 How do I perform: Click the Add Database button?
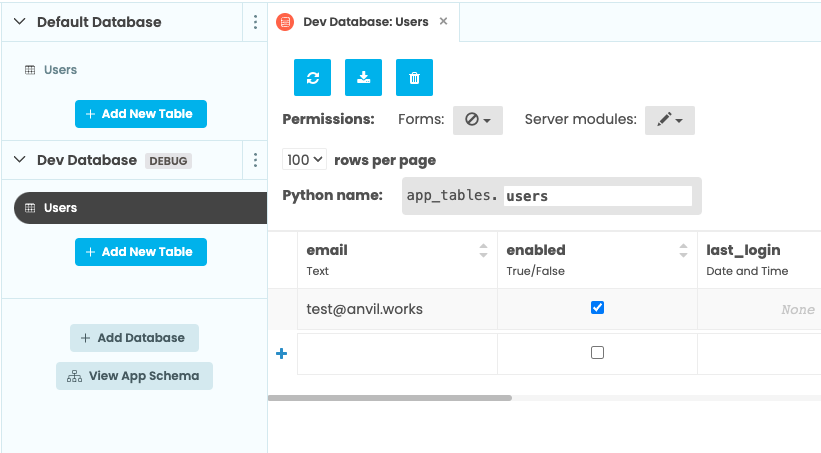[x=134, y=338]
